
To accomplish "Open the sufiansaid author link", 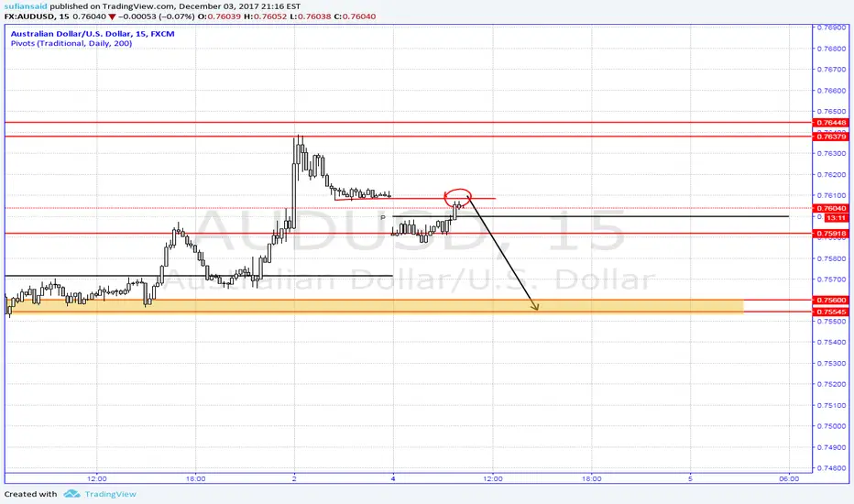I will pyautogui.click(x=26, y=6).
